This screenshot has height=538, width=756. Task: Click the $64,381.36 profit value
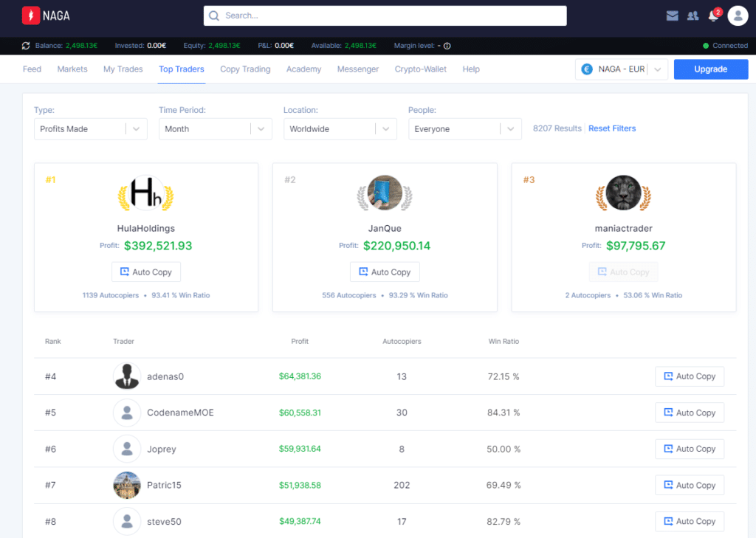tap(300, 376)
